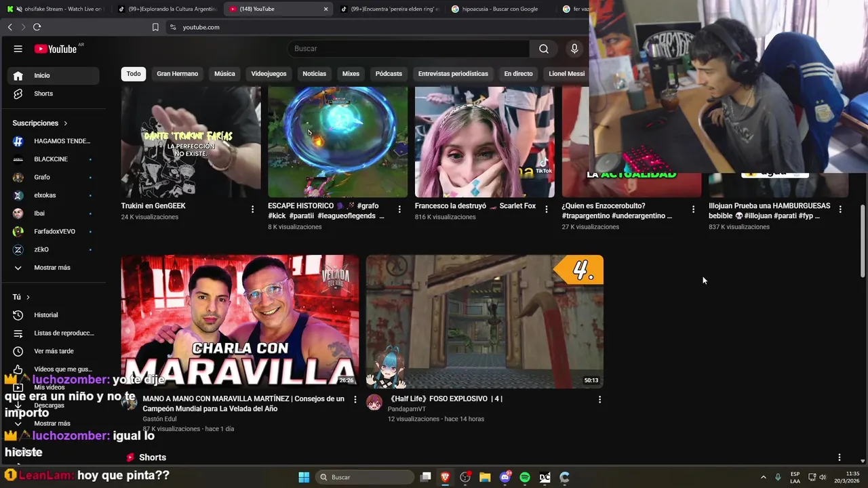Open more options for Trukini en GenGEEK

tap(253, 209)
